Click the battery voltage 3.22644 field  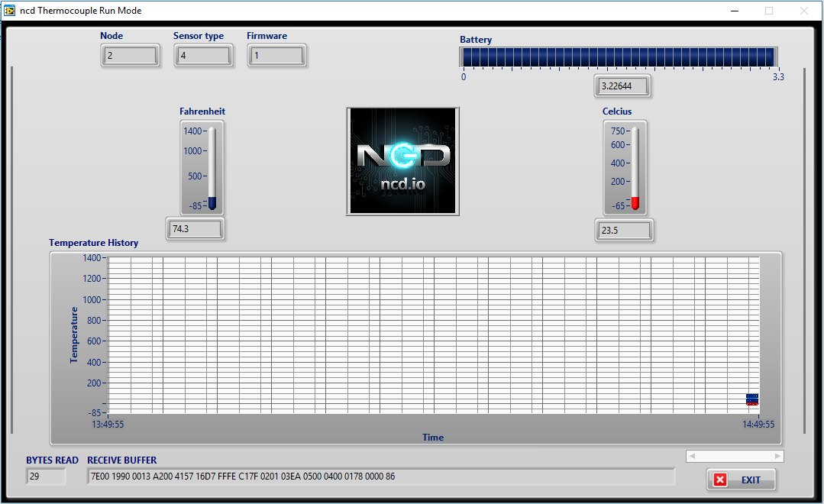tap(622, 86)
